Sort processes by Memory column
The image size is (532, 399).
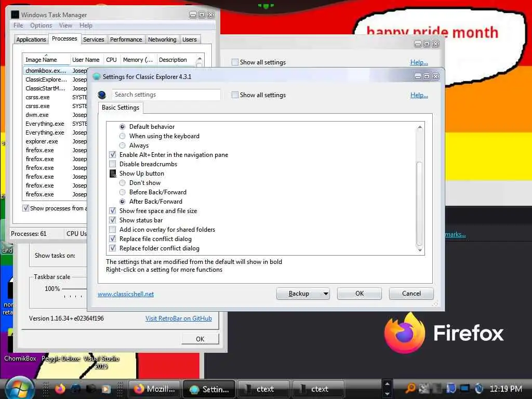click(138, 60)
